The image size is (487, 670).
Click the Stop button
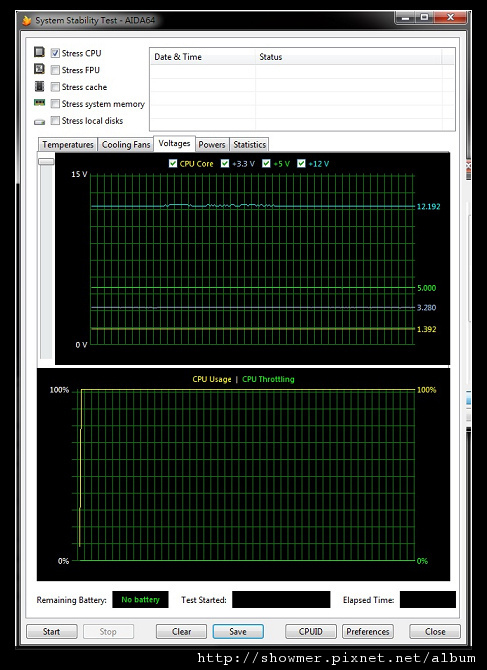pyautogui.click(x=108, y=632)
